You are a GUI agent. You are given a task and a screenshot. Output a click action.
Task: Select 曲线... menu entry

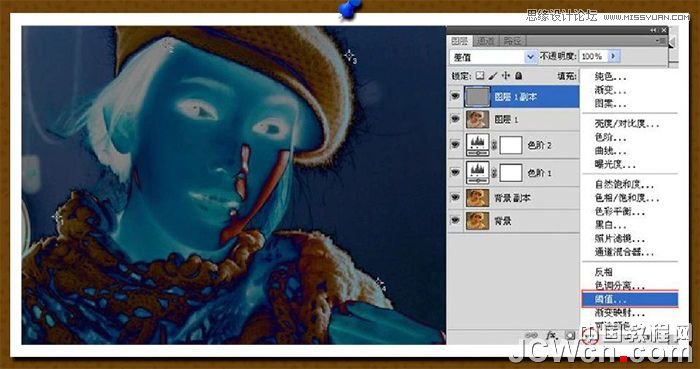610,151
